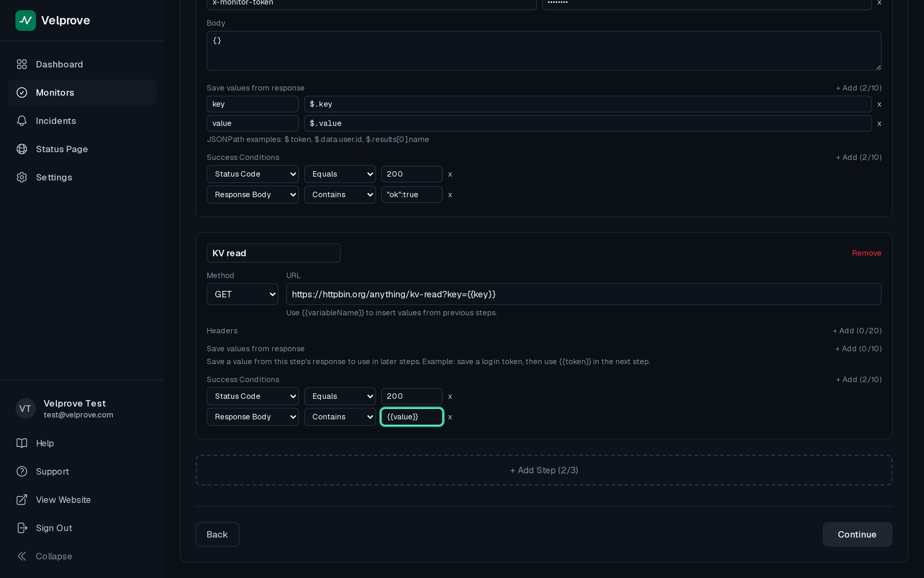924x578 pixels.
Task: Delete KV read's Status Code 200 condition
Action: click(450, 397)
